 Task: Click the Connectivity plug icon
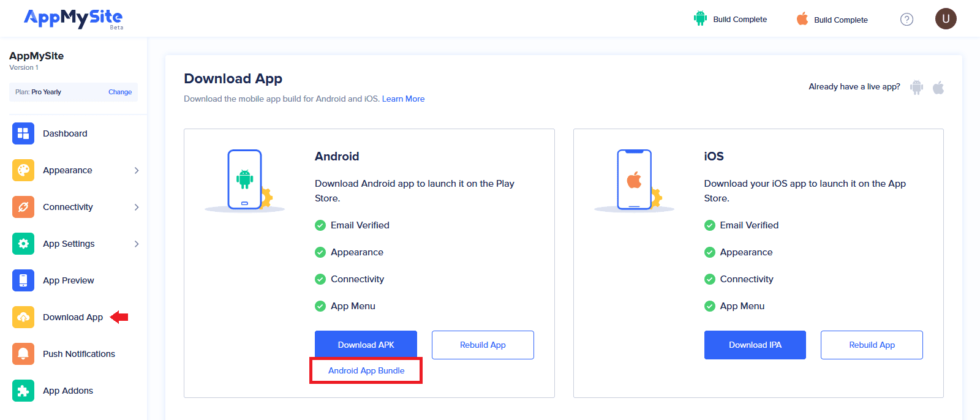pyautogui.click(x=23, y=207)
